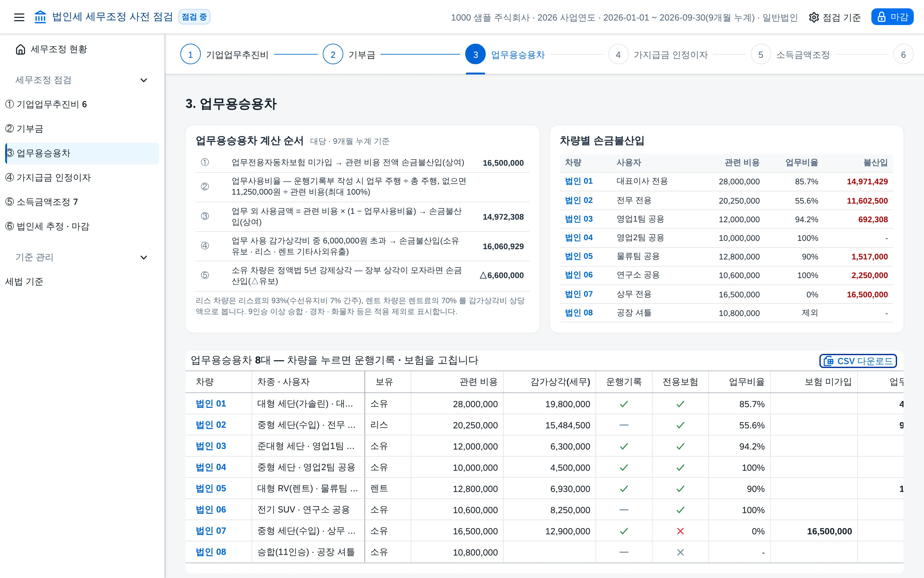The image size is (924, 578).
Task: Click the 점검 중 status badge
Action: [x=194, y=17]
